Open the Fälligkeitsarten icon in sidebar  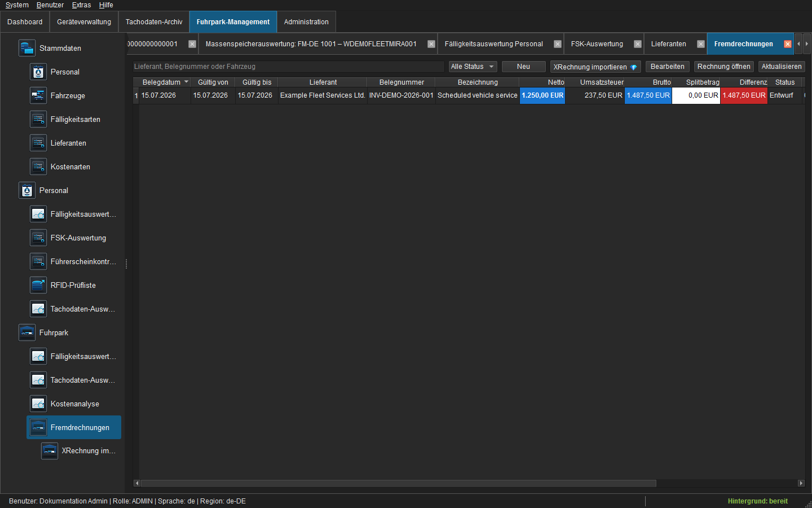point(38,119)
